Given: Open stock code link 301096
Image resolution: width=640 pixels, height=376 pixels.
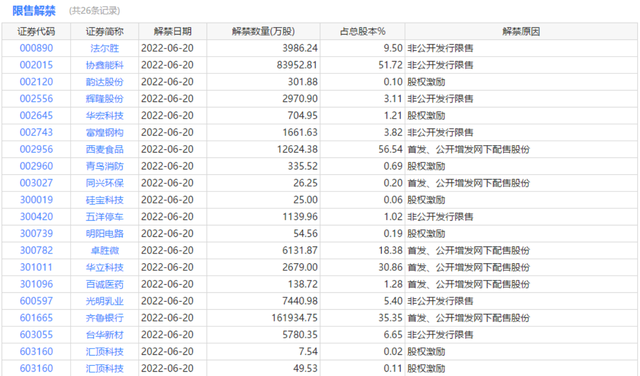Looking at the screenshot, I should (36, 284).
